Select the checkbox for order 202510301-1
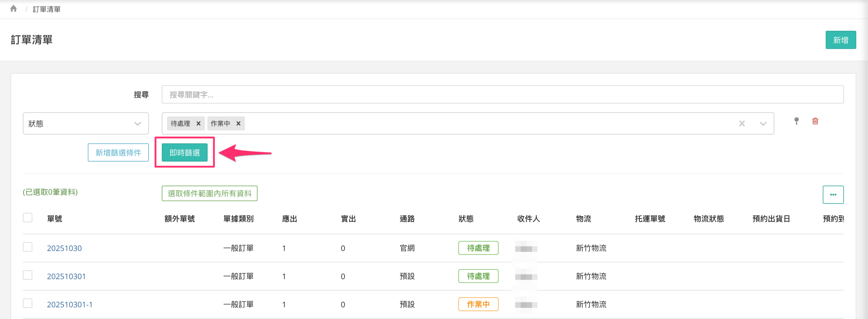Image resolution: width=868 pixels, height=319 pixels. coord(28,303)
